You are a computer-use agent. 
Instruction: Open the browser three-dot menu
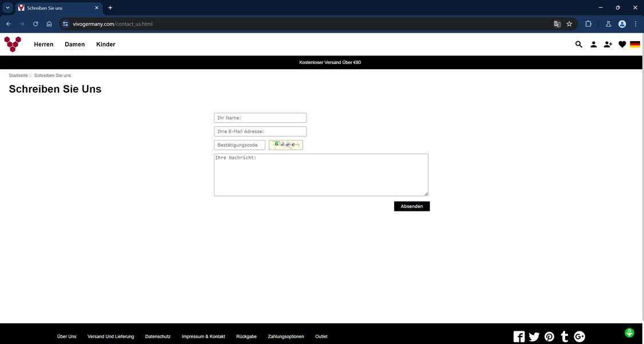coord(635,24)
